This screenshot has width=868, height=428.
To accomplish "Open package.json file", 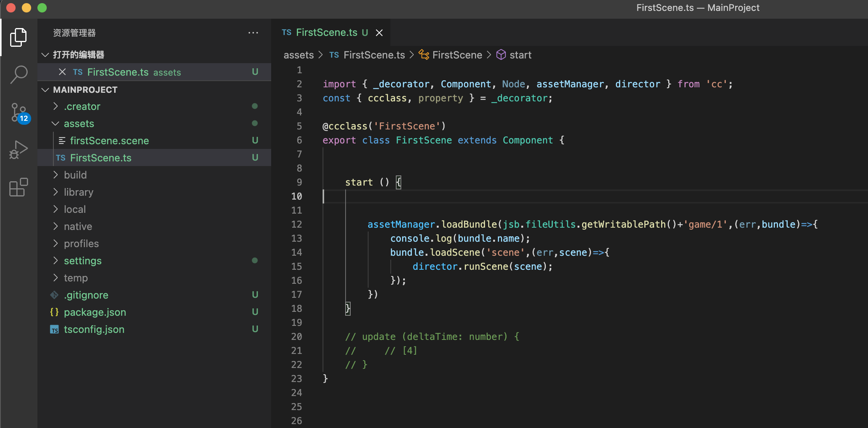I will pos(95,312).
